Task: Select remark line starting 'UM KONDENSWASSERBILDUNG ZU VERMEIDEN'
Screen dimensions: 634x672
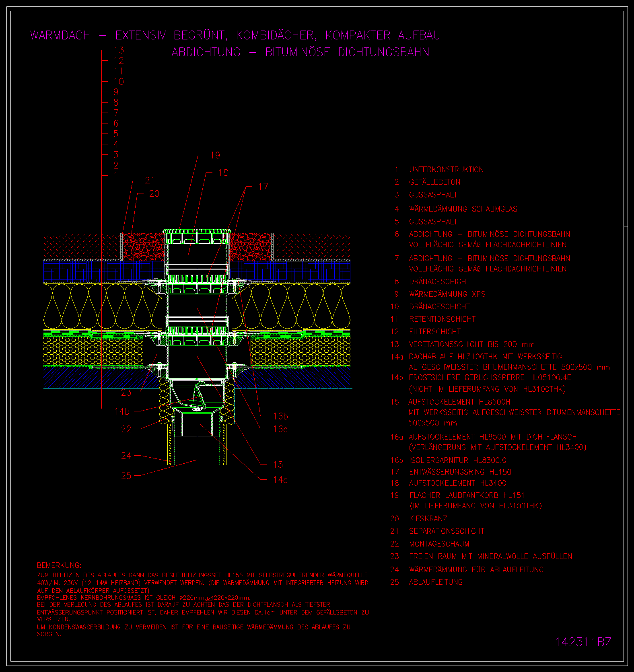Action: click(194, 627)
